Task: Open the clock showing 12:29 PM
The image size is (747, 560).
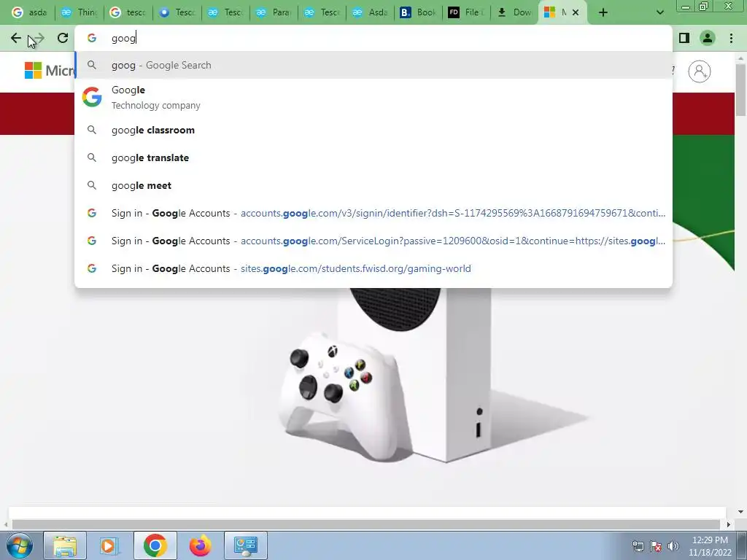Action: (710, 546)
